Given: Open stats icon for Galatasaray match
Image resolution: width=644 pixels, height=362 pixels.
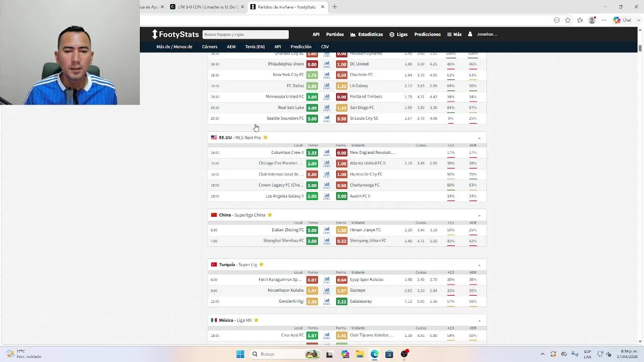Looking at the screenshot, I should tap(327, 302).
